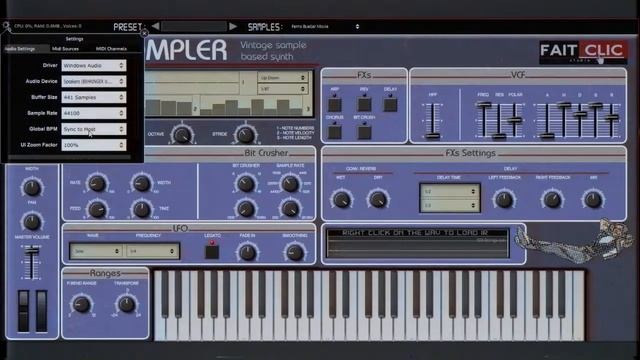Click the BIT CRUSHER depth knob
The height and width of the screenshot is (360, 640).
[246, 183]
